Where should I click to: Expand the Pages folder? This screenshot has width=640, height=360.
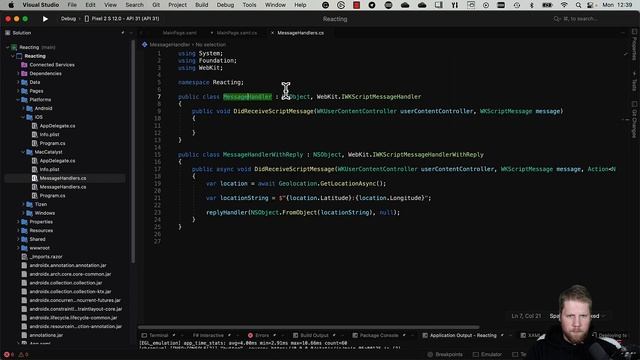tap(18, 91)
